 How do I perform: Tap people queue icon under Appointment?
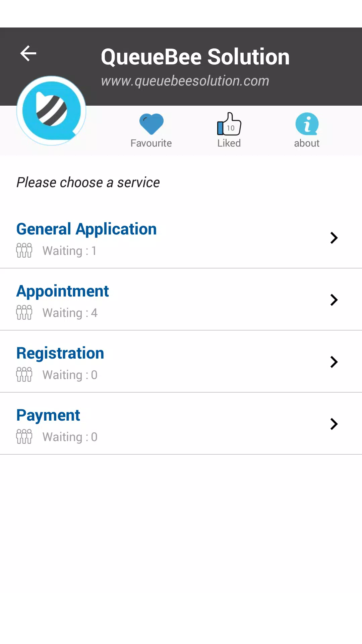[24, 312]
